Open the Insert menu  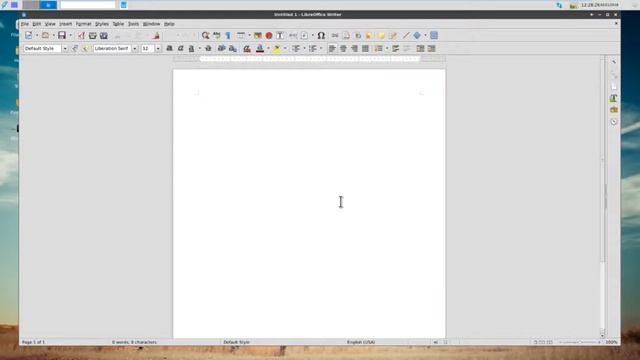pyautogui.click(x=65, y=24)
